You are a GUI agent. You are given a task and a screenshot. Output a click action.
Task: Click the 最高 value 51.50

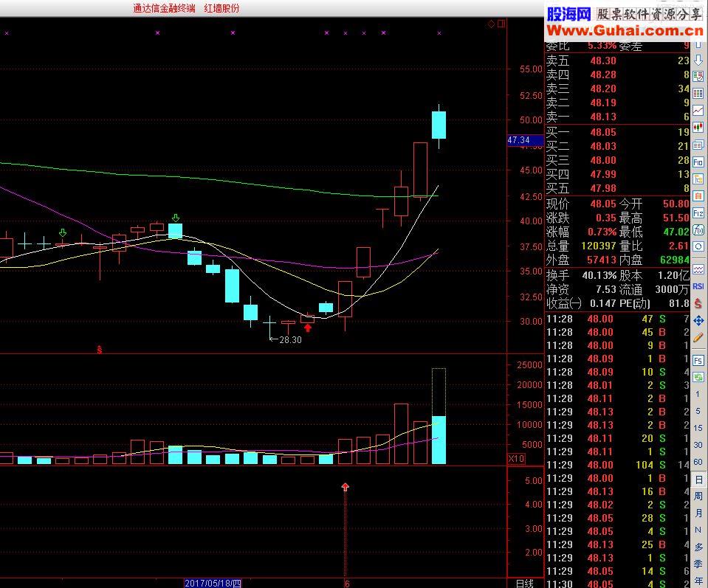point(676,218)
